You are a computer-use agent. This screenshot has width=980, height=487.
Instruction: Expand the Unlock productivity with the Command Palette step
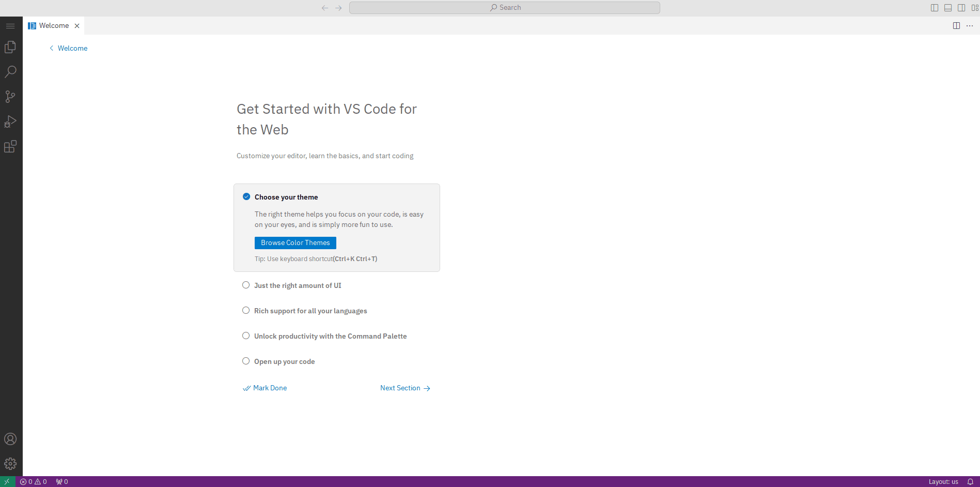tap(330, 336)
